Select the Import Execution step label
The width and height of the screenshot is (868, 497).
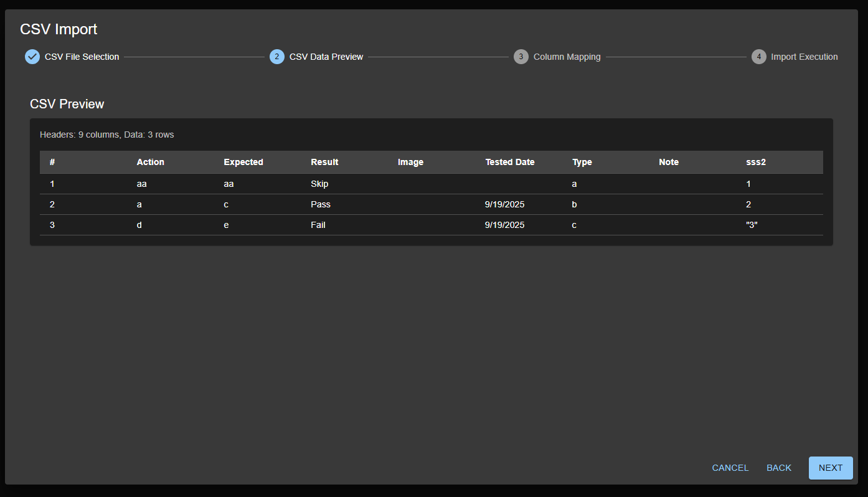point(804,57)
